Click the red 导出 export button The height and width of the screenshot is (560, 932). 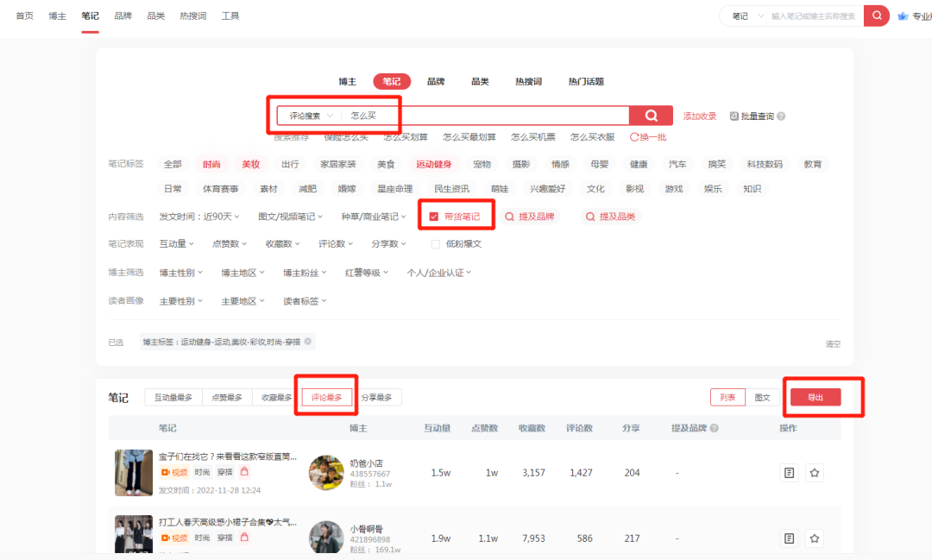tap(815, 397)
